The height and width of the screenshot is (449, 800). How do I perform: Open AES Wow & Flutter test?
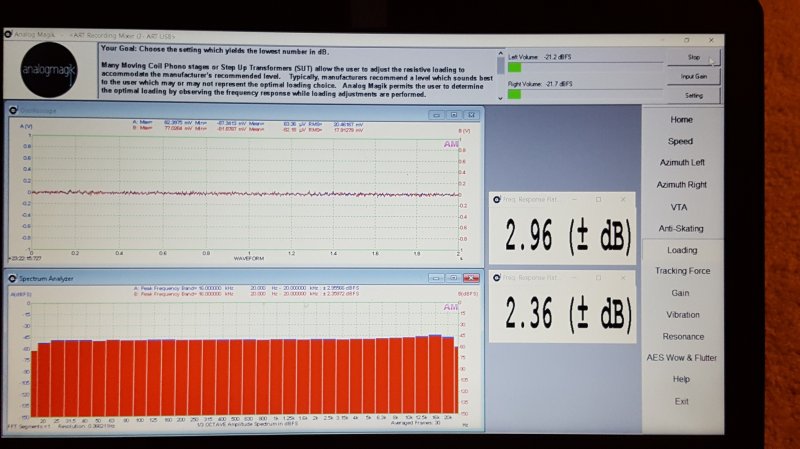pos(681,358)
